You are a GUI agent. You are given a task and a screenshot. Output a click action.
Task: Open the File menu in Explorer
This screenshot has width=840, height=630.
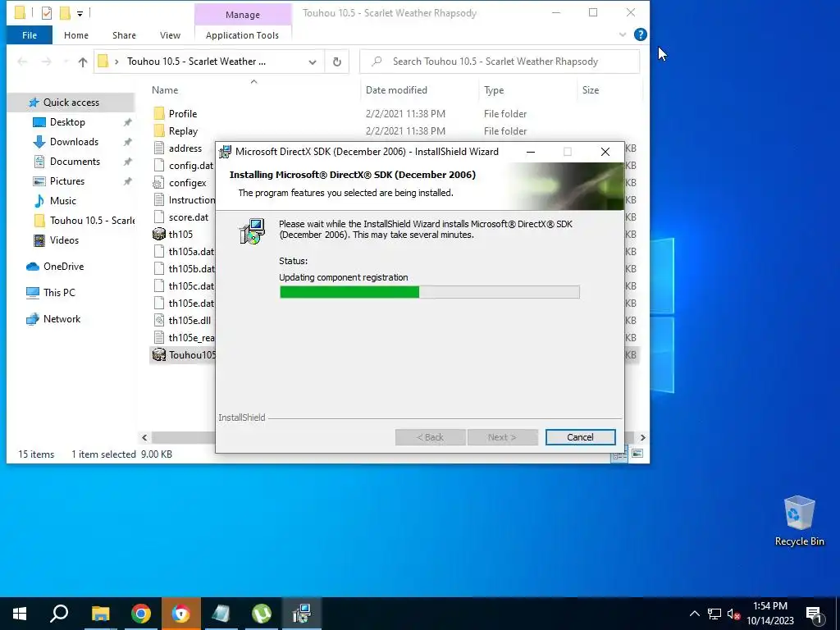click(x=30, y=35)
